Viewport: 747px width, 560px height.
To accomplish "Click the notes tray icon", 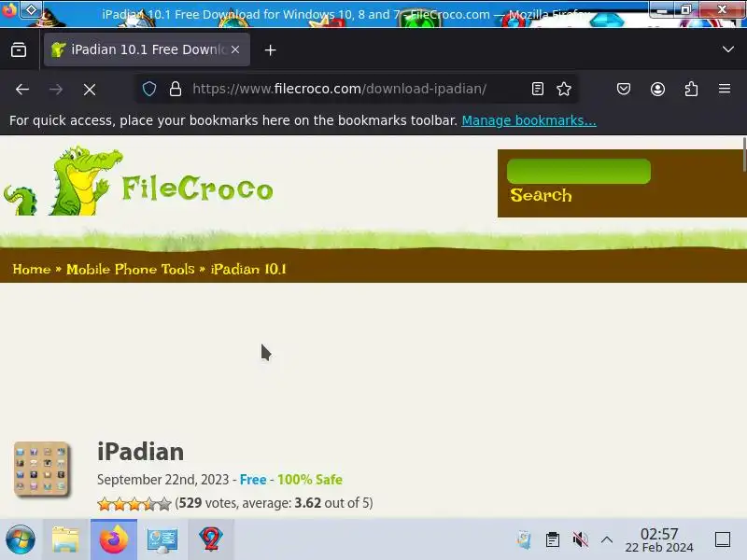I will click(x=524, y=539).
